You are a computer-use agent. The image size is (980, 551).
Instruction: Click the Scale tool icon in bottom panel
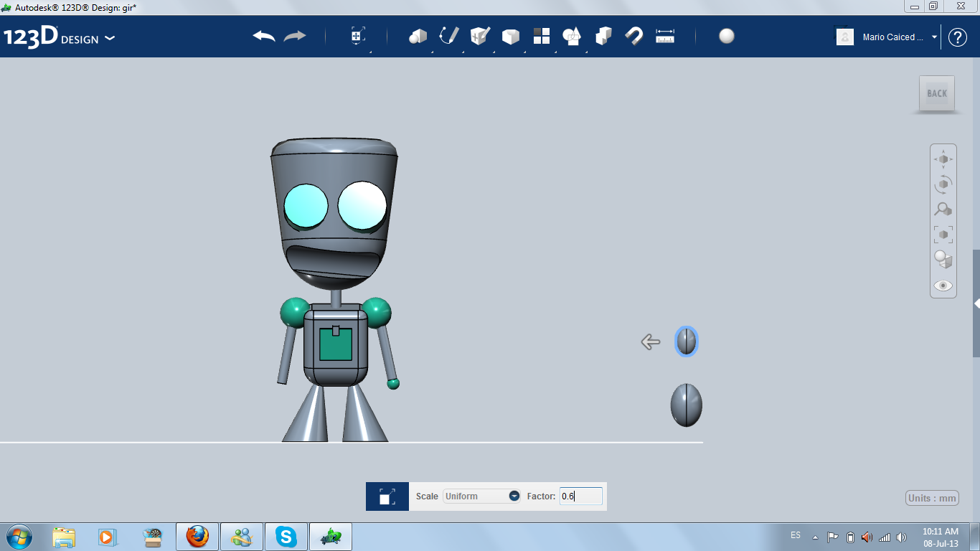pos(387,496)
